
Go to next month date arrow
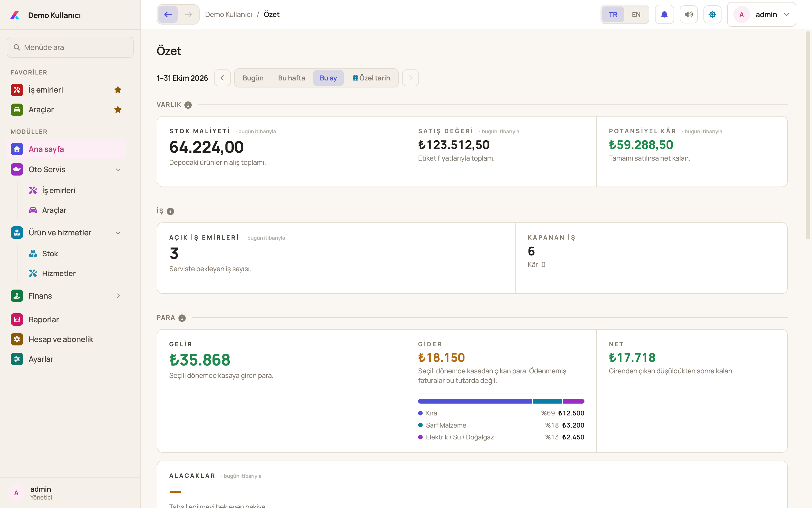coord(410,78)
